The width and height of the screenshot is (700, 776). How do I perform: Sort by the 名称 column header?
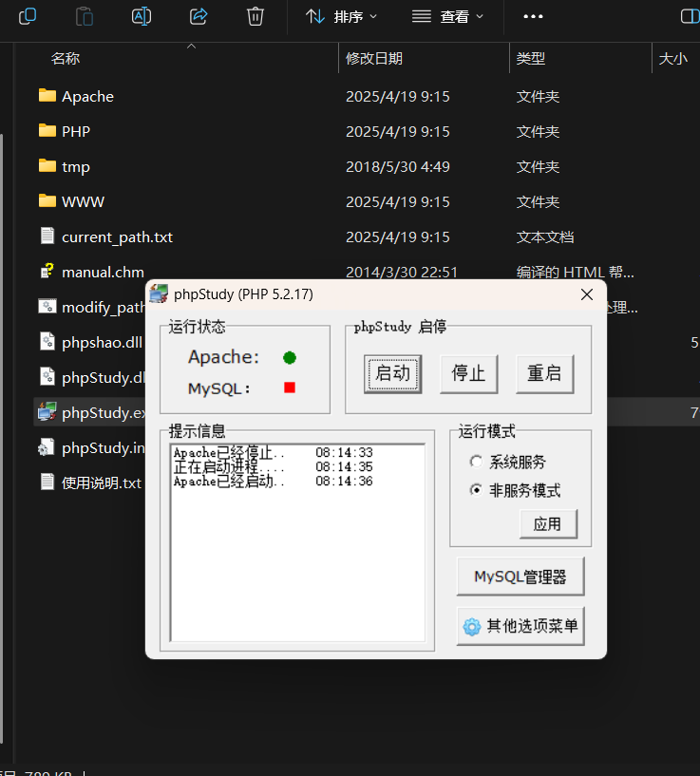pos(66,58)
